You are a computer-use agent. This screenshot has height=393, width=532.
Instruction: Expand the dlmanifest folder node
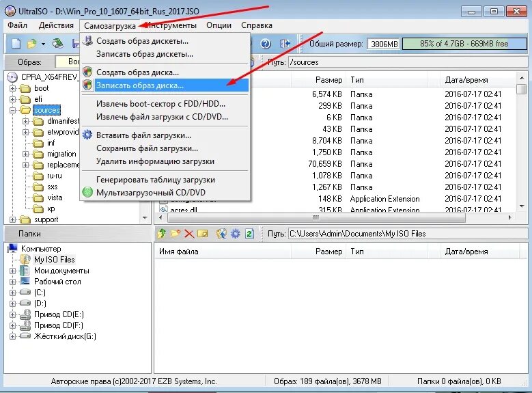pyautogui.click(x=25, y=121)
